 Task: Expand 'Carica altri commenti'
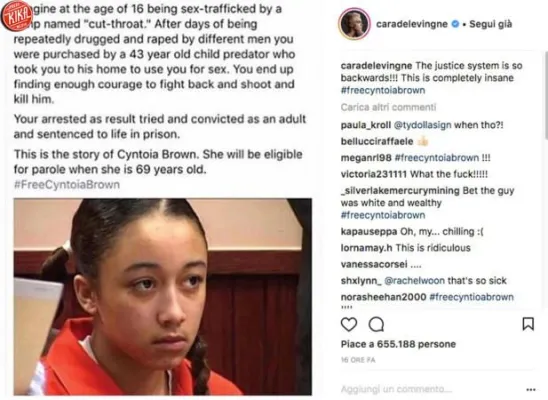(388, 107)
